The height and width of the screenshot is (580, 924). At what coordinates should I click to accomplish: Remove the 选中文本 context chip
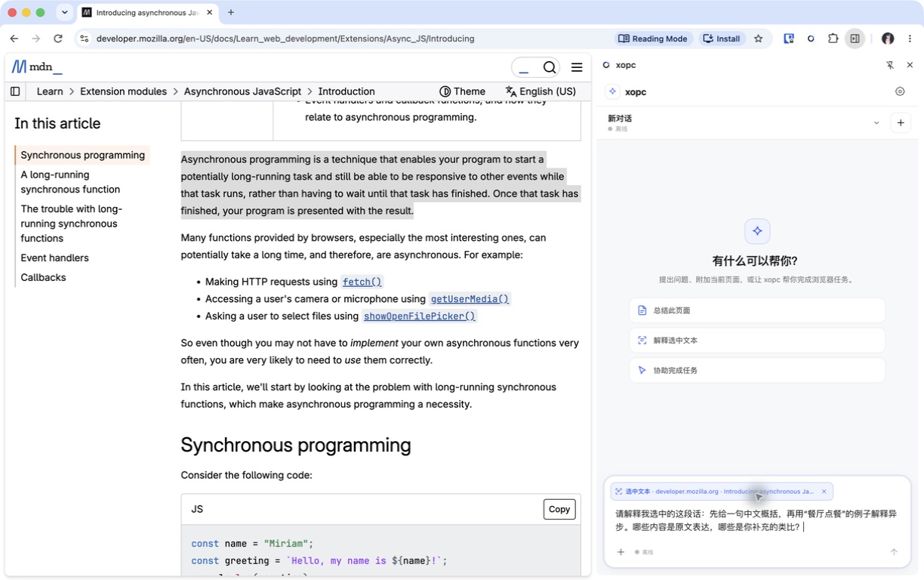coord(824,492)
